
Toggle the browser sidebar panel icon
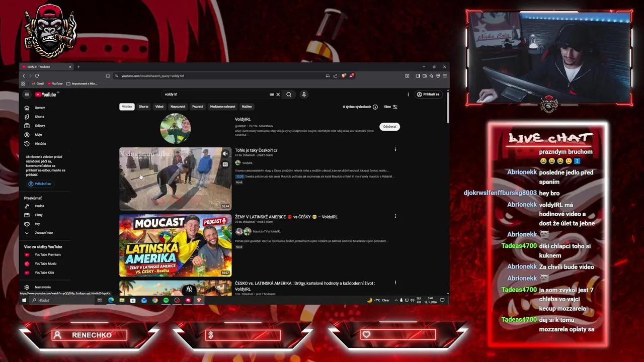tap(418, 76)
